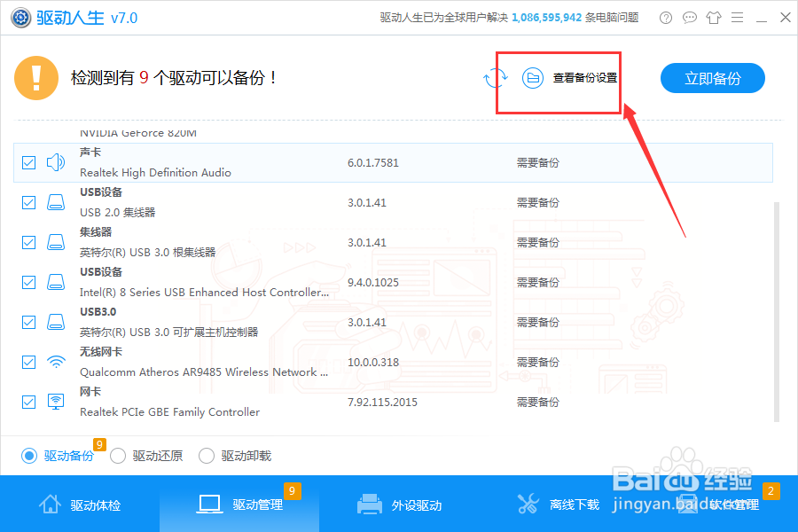Click version 6.0.1.7581 text

373,163
